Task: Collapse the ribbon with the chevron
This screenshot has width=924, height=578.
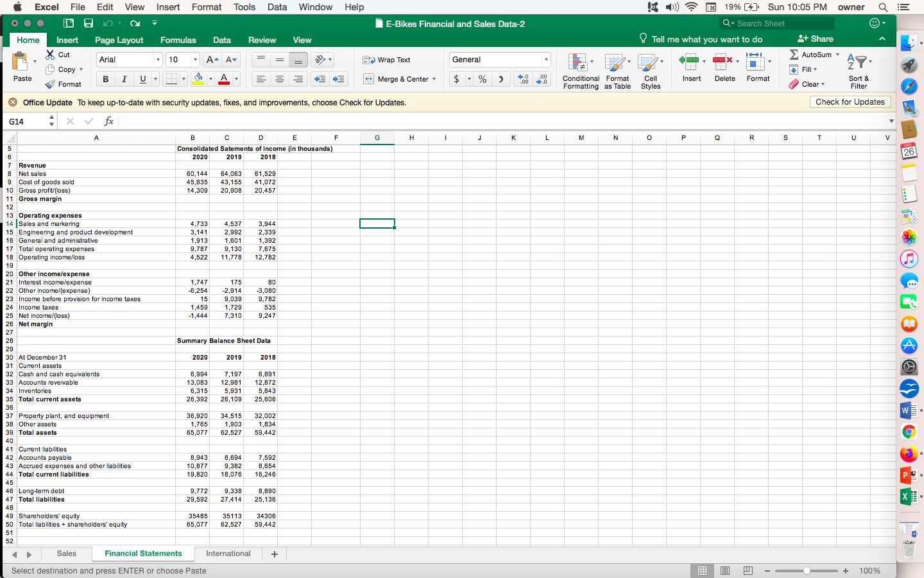Action: [x=882, y=39]
